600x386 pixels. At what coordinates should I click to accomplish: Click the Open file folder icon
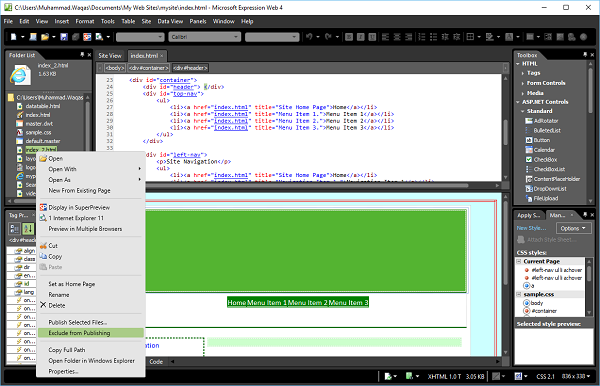click(45, 37)
